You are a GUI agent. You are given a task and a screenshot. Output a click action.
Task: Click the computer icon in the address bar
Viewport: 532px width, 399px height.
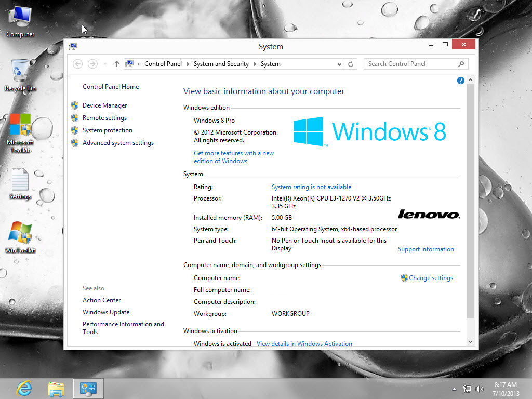pos(129,63)
